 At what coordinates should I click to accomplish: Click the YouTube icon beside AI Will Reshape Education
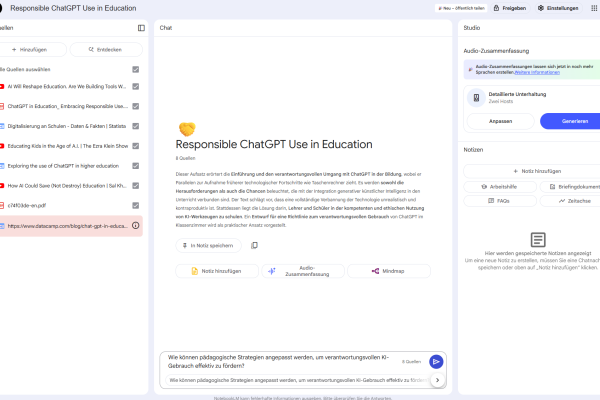pos(2,87)
